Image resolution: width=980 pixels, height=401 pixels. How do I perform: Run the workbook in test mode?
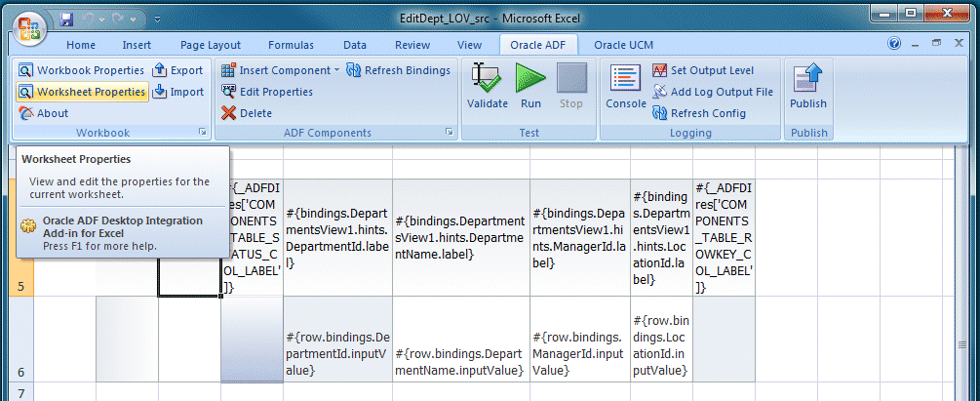click(530, 87)
